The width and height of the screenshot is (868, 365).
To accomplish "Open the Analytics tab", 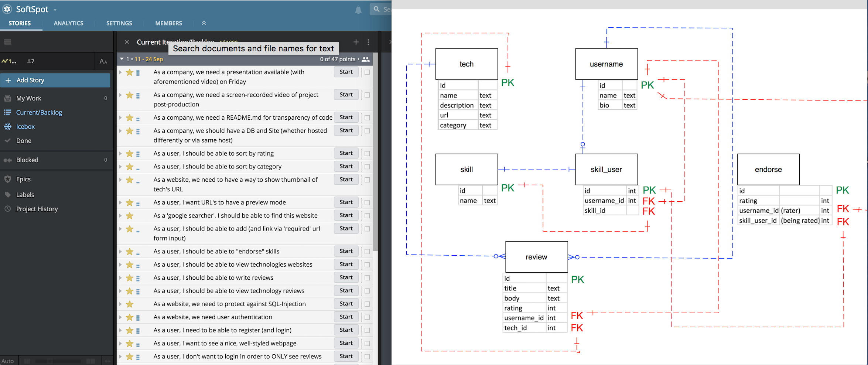I will (x=68, y=23).
